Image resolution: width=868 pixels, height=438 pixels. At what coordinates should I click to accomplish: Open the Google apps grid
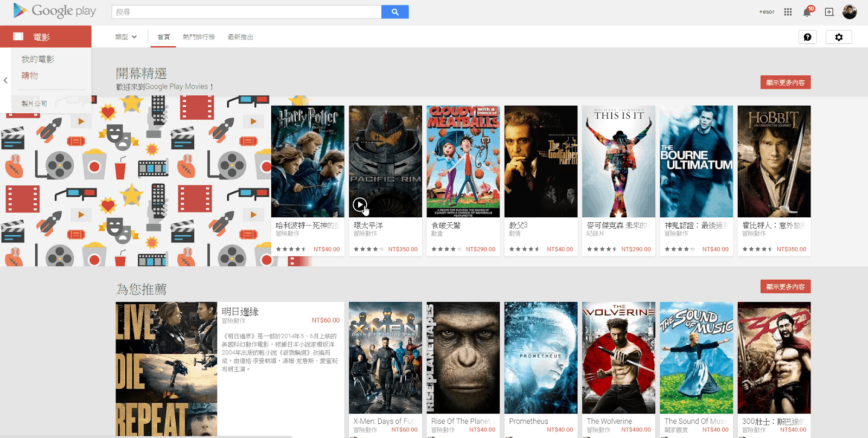pyautogui.click(x=788, y=12)
